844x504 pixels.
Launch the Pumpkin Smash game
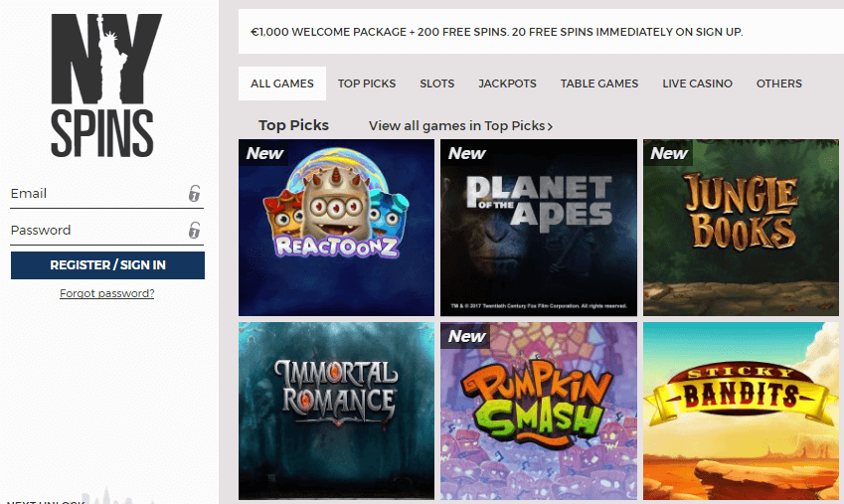(x=539, y=411)
